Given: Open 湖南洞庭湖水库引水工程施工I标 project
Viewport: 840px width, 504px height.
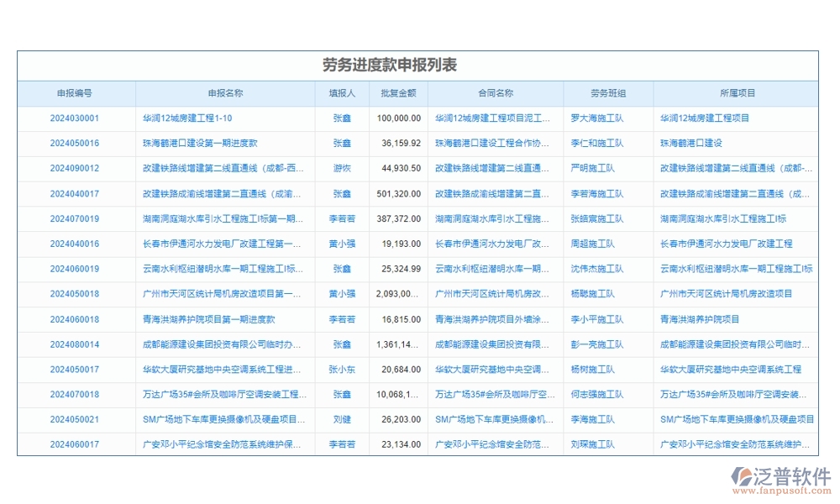Looking at the screenshot, I should [722, 218].
